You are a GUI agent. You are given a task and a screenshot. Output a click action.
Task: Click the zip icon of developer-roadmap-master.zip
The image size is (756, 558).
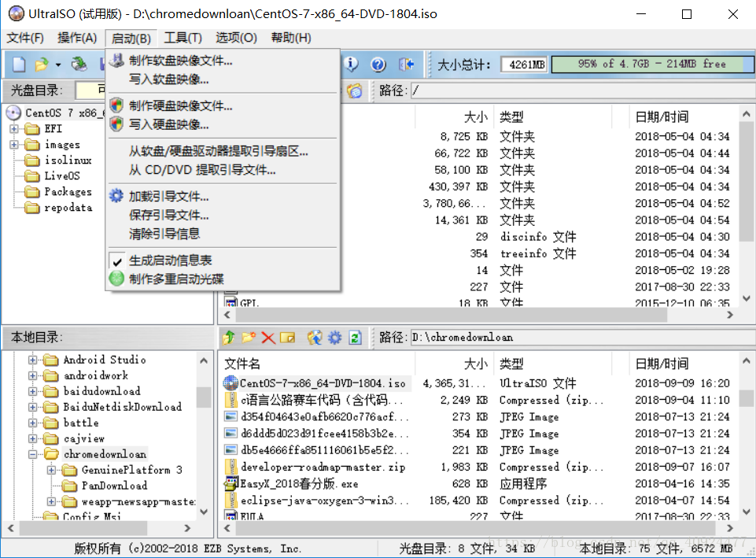click(231, 467)
